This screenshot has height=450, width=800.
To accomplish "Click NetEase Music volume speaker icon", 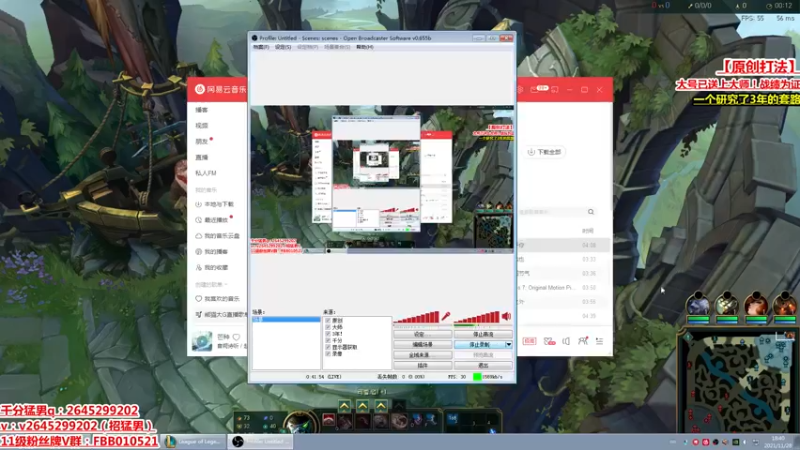I will point(566,341).
